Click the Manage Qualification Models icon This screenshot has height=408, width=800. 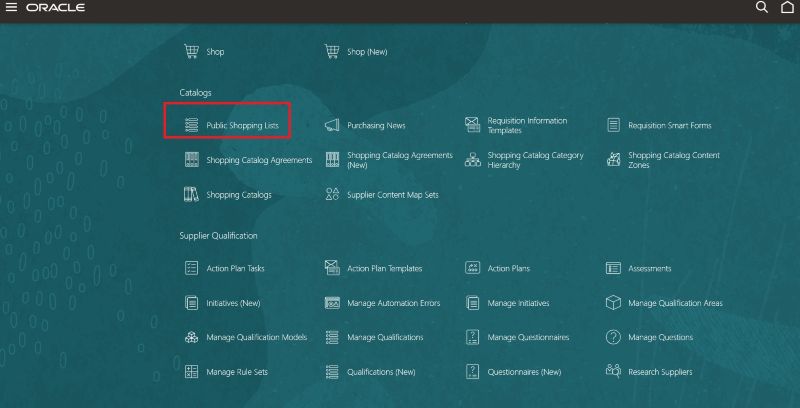coord(191,337)
